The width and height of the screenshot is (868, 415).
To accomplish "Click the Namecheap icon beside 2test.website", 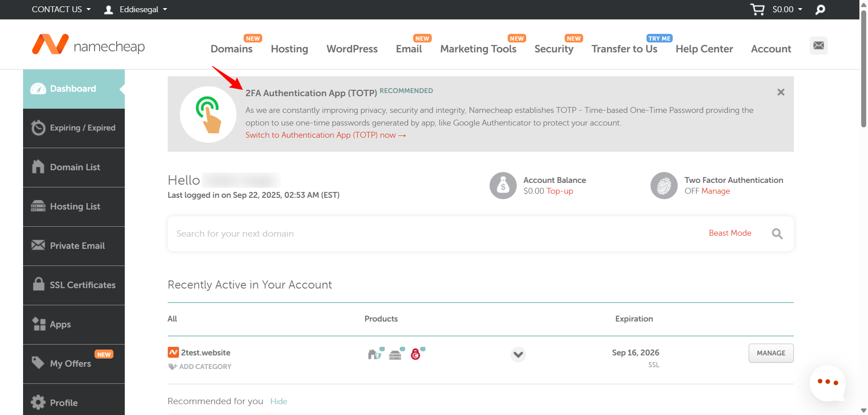I will point(173,352).
